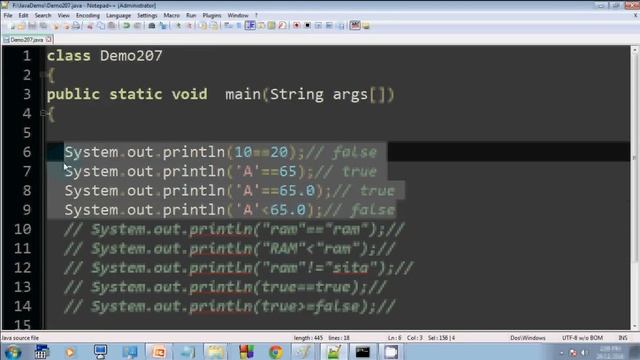Click the 'Dos\Windows' status bar field
640x360 pixels.
(x=528, y=338)
